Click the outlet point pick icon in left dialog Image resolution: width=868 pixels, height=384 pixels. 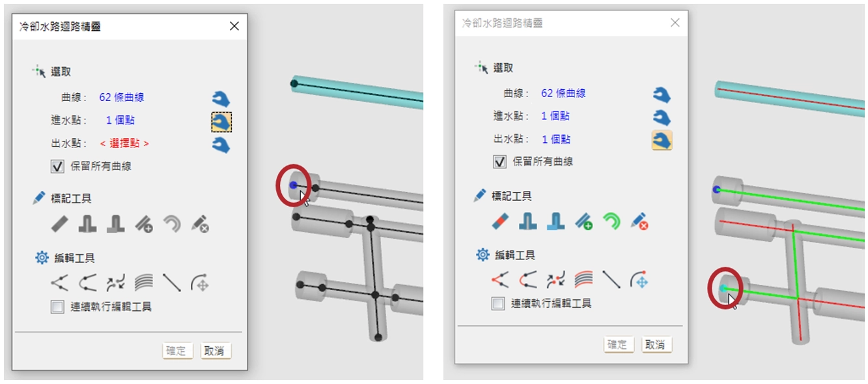[x=221, y=145]
